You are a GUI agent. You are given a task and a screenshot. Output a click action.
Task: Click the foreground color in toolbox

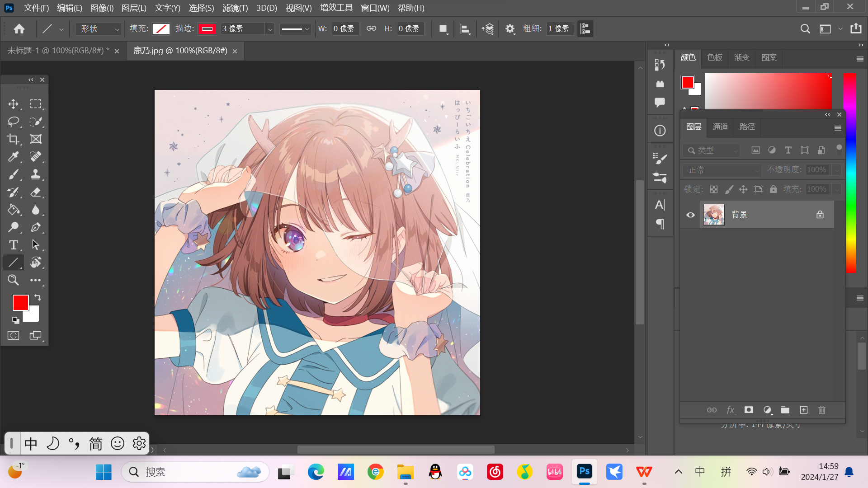20,302
